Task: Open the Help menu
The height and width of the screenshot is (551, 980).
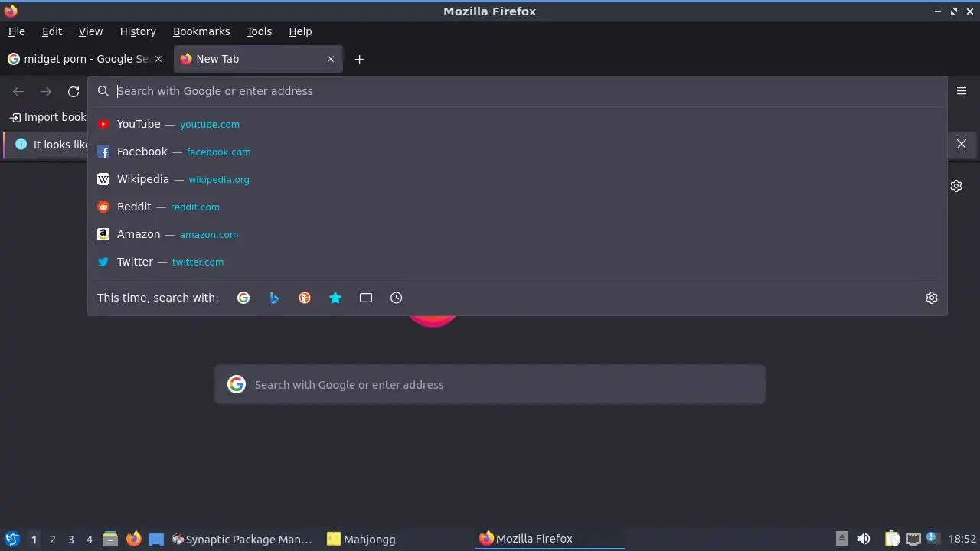Action: [x=300, y=31]
